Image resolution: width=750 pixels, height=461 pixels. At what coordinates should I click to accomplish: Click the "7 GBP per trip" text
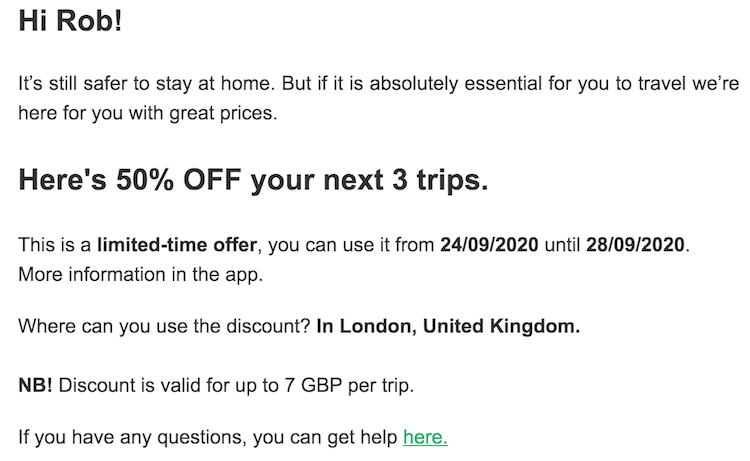click(349, 385)
